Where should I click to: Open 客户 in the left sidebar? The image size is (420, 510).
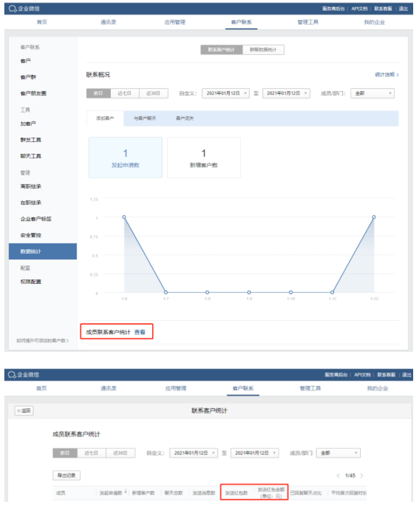click(x=26, y=61)
